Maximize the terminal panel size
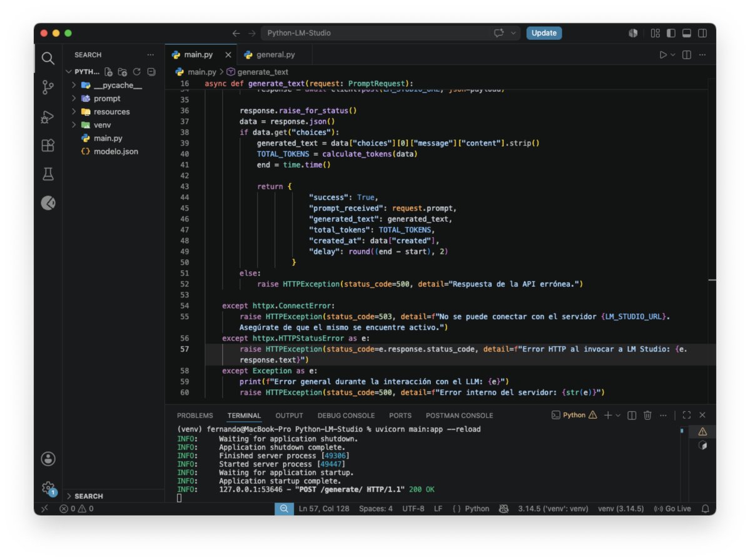This screenshot has height=560, width=750. [x=686, y=415]
